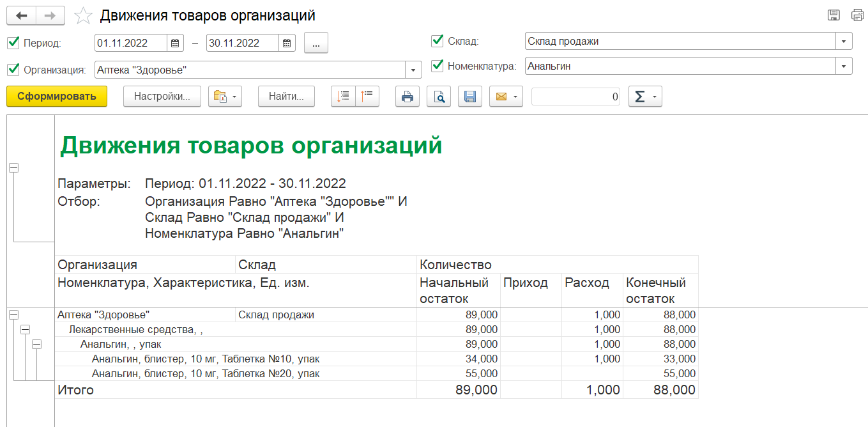The width and height of the screenshot is (868, 427).
Task: Collapse the Лекарственные средства group row
Action: [x=25, y=329]
